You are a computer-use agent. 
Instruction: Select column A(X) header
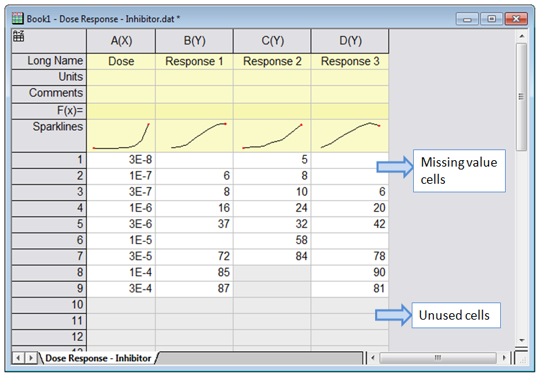click(x=121, y=41)
